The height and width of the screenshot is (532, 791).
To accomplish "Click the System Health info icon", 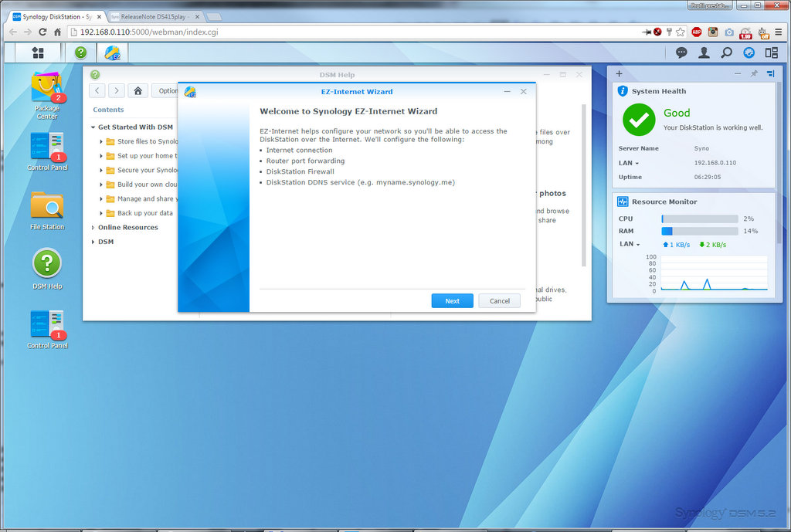I will (623, 91).
